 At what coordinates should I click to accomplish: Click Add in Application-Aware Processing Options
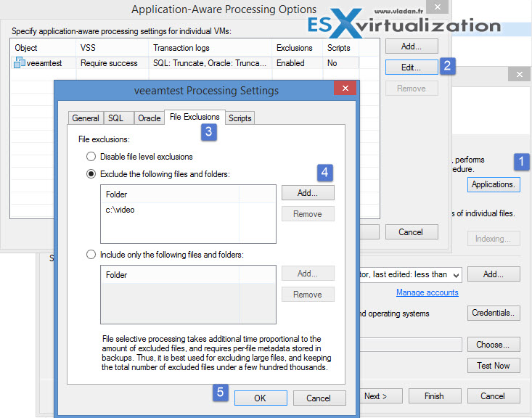[x=412, y=46]
